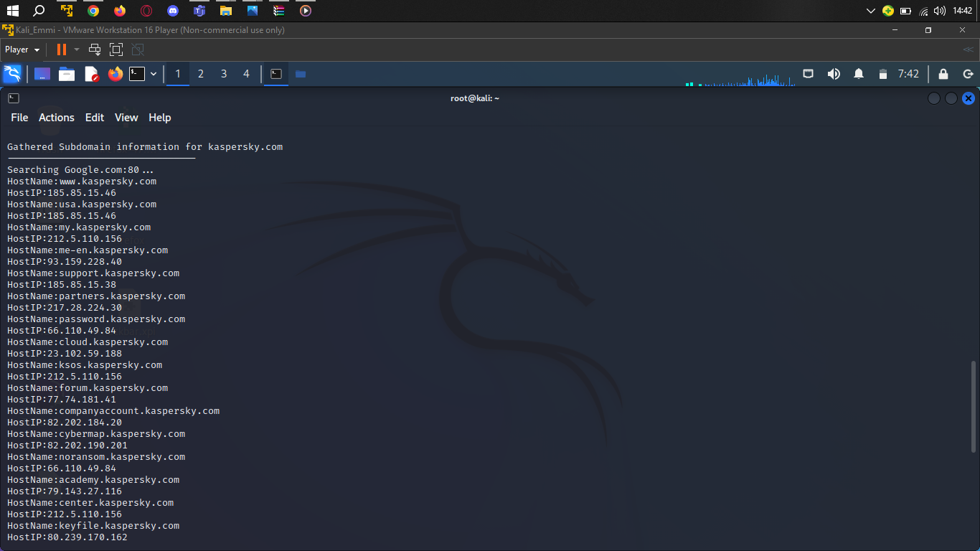The image size is (980, 551).
Task: Open the terminal emulator launcher in Kali panel
Action: [137, 74]
